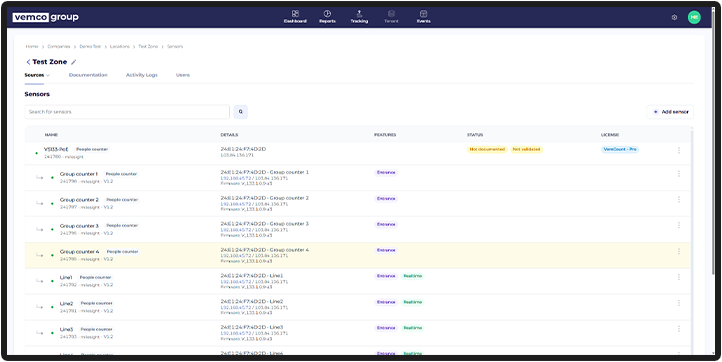This screenshot has height=362, width=722.
Task: Open the Tenant section in top navigation
Action: point(391,17)
